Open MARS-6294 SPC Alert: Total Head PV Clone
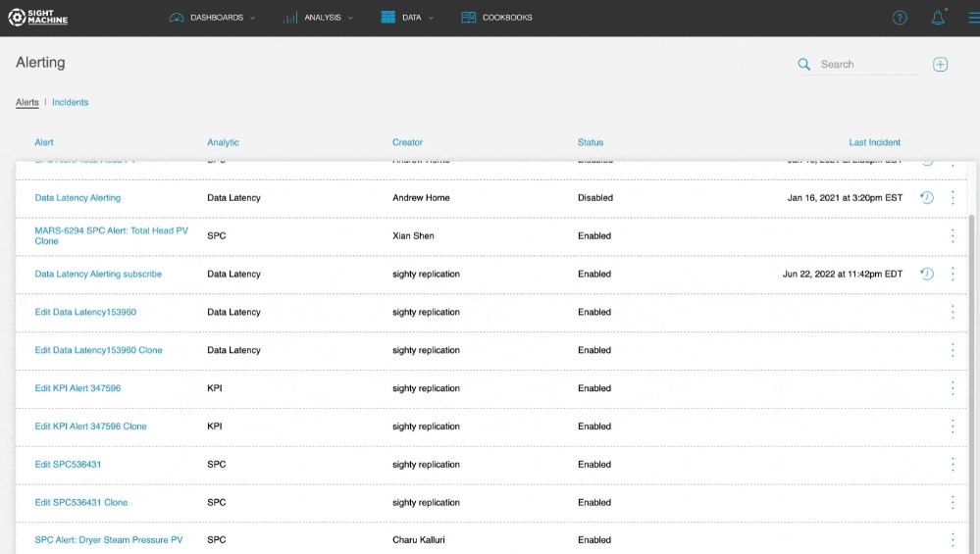The height and width of the screenshot is (554, 980). point(111,235)
